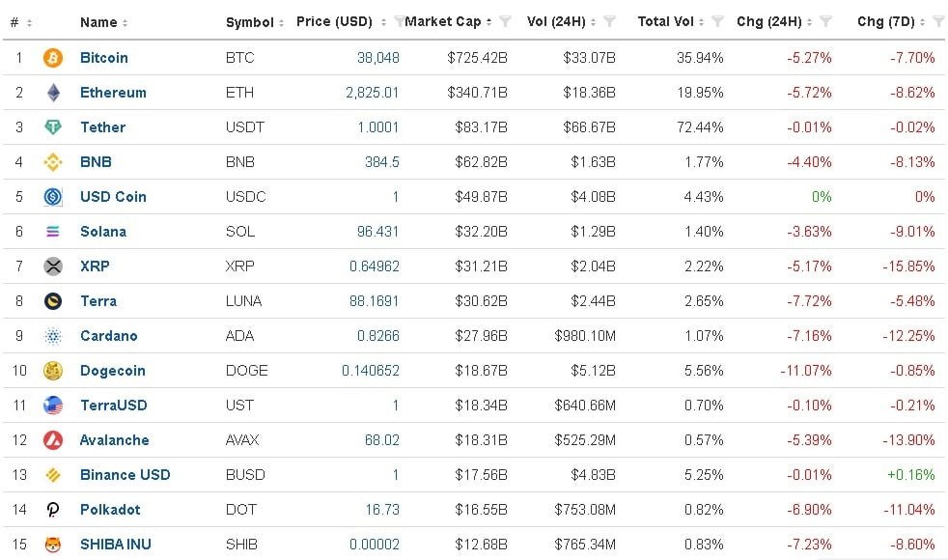Click the Tether coin icon
The width and height of the screenshot is (948, 560).
pos(53,127)
